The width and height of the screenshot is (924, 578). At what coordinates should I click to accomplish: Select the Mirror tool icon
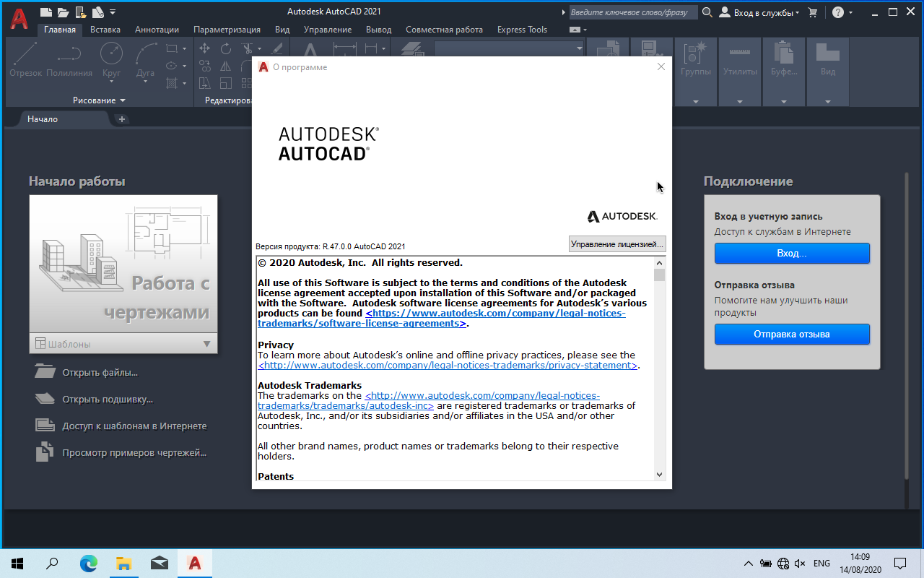point(226,66)
